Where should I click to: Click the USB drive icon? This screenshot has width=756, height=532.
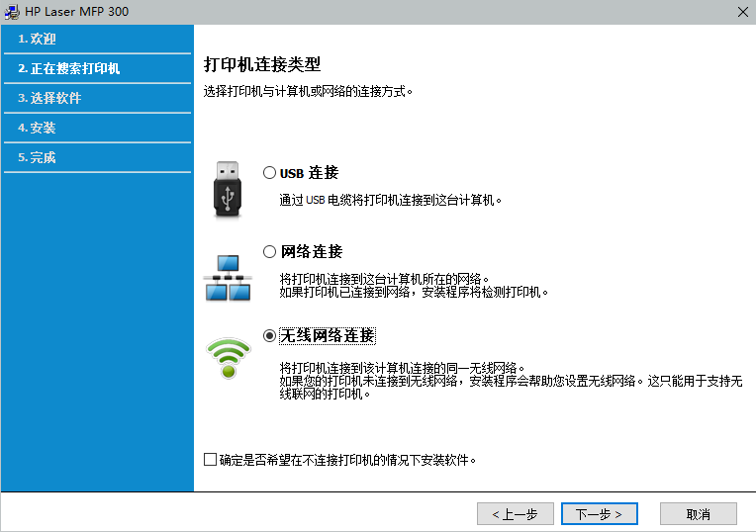(228, 190)
